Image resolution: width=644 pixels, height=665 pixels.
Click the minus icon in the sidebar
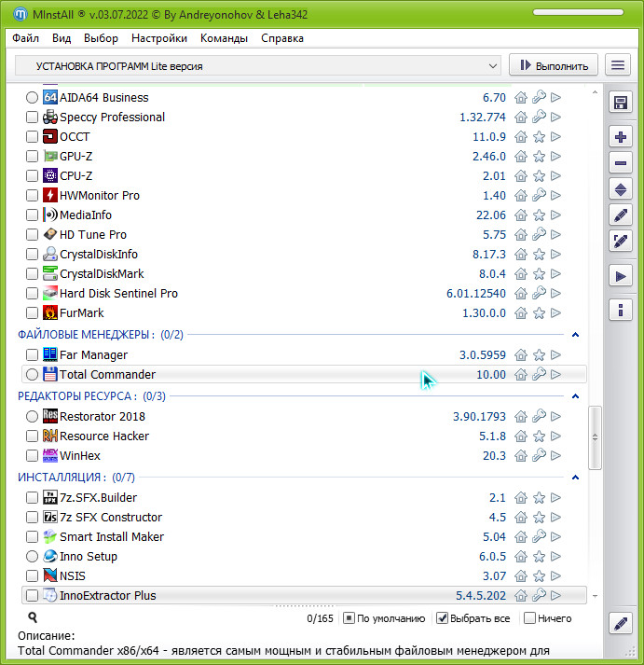pyautogui.click(x=621, y=163)
